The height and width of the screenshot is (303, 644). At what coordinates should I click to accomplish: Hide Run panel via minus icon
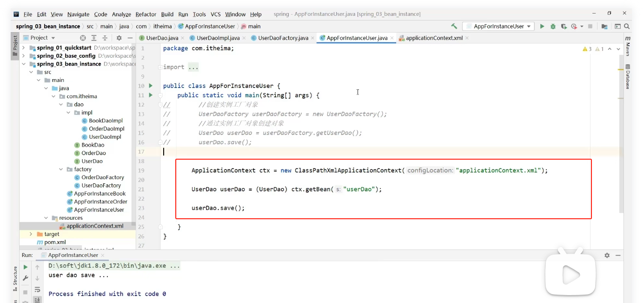pos(618,255)
